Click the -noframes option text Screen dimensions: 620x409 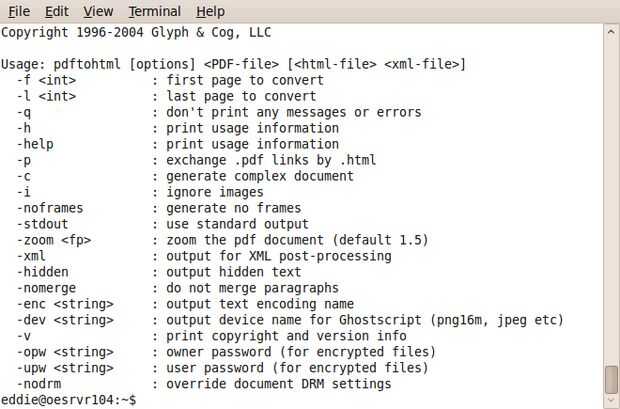click(49, 208)
